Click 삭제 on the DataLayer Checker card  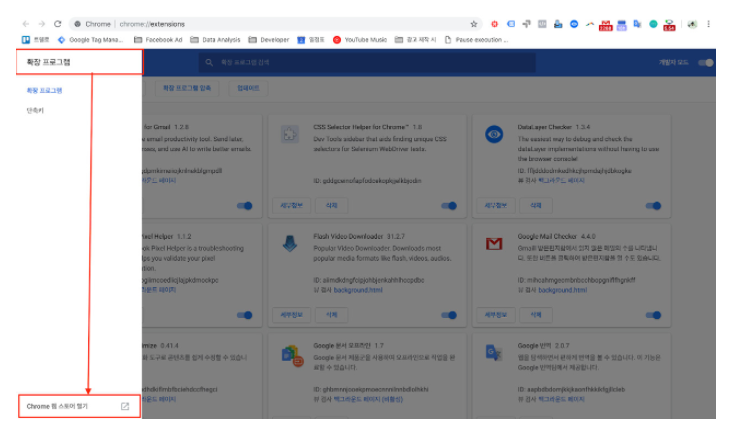tap(535, 206)
